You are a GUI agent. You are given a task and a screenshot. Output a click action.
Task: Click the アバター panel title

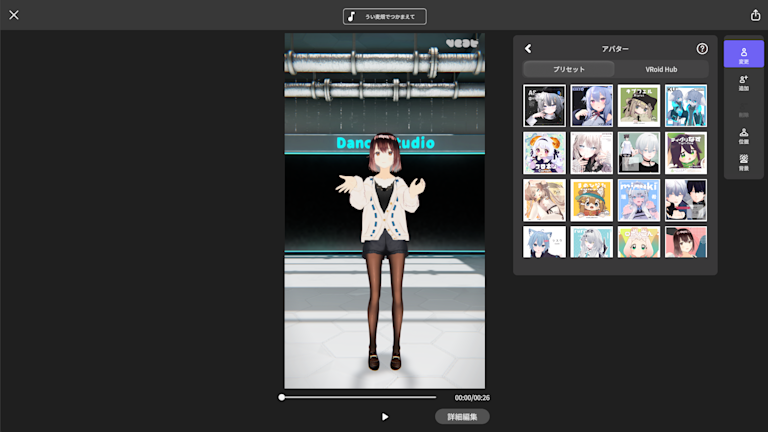click(615, 49)
